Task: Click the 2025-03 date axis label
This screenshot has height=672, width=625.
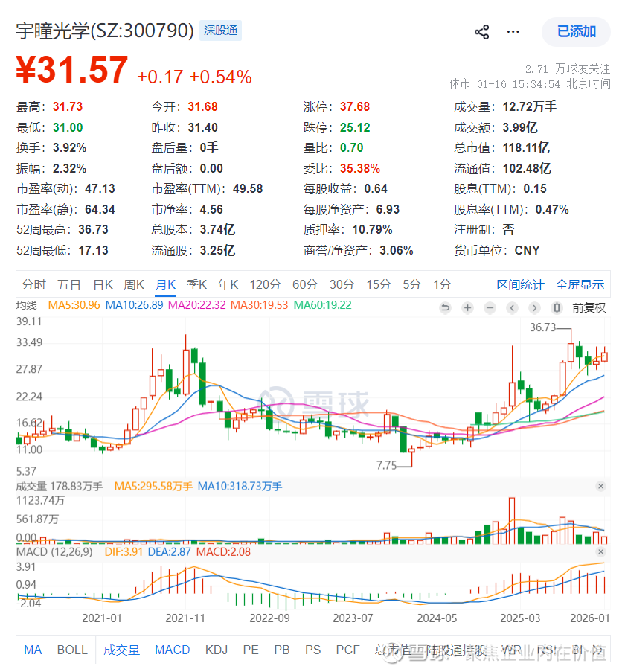Action: pyautogui.click(x=520, y=618)
